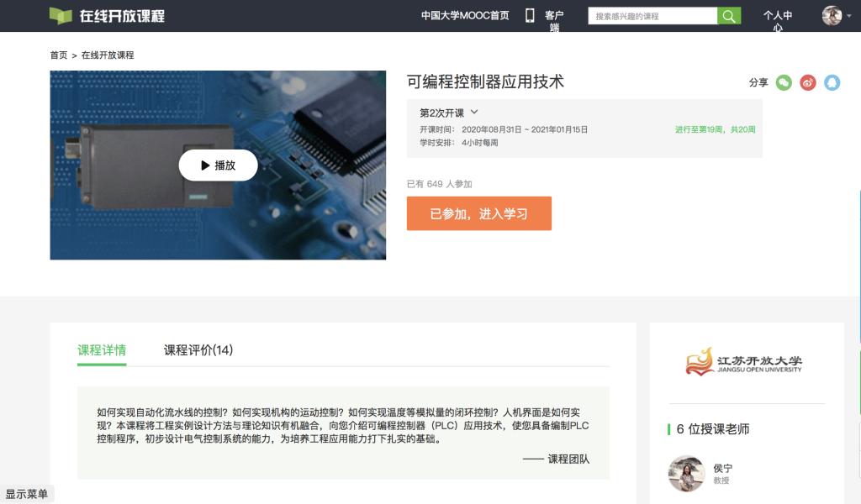Share course via WeChat icon
The height and width of the screenshot is (504, 861).
[x=784, y=82]
